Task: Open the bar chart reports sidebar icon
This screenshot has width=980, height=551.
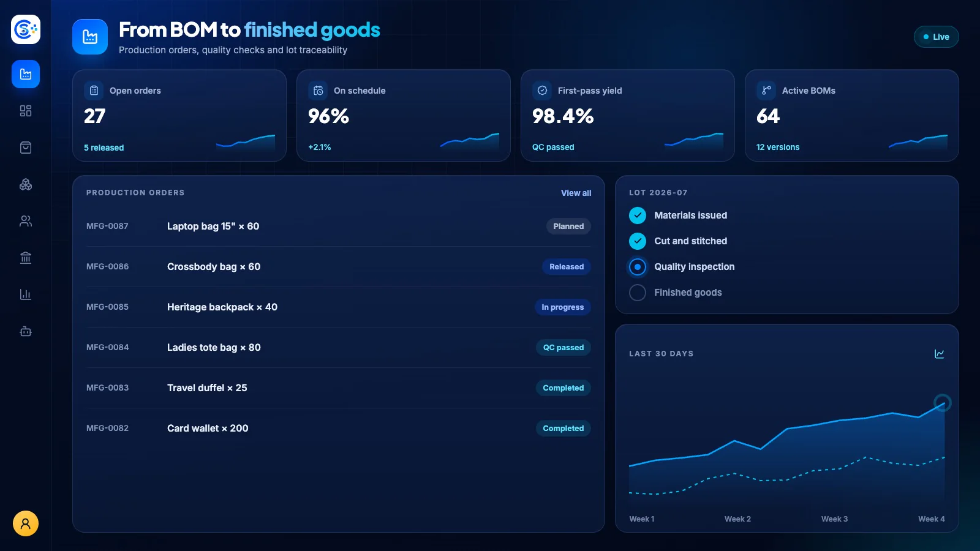Action: 26,294
